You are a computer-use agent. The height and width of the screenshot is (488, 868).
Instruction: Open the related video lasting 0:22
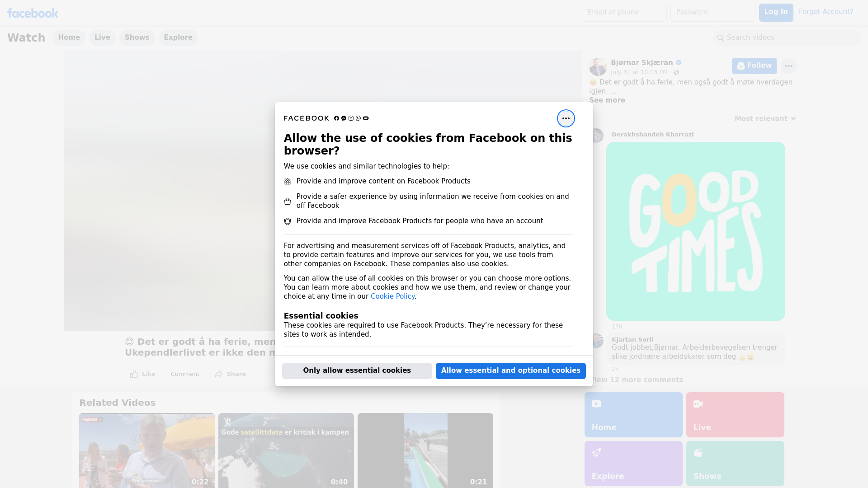tap(147, 450)
